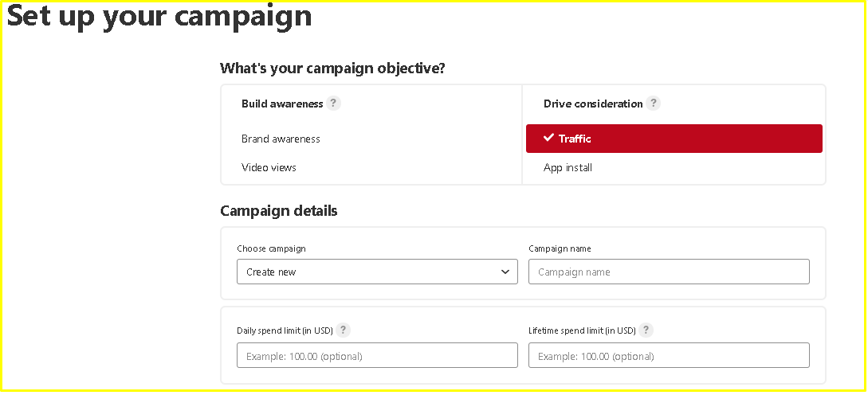Show help for Daily spend limit

[x=344, y=330]
